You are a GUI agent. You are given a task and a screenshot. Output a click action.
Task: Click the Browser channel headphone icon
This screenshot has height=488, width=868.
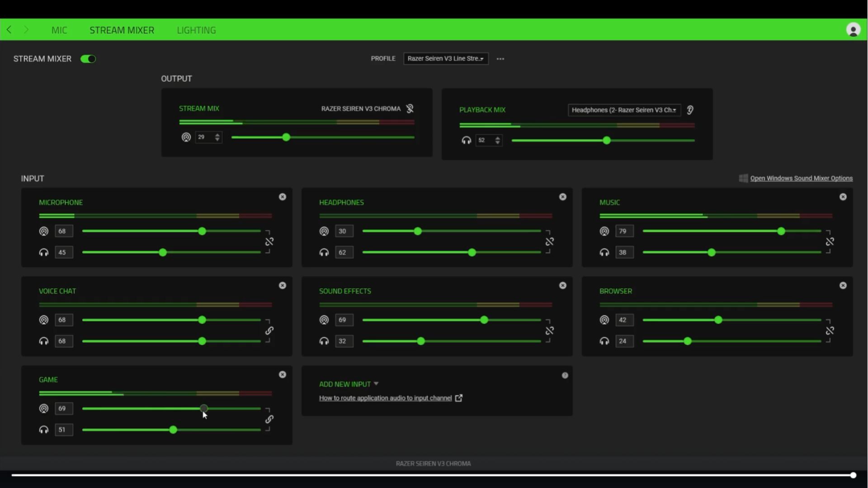pyautogui.click(x=604, y=341)
